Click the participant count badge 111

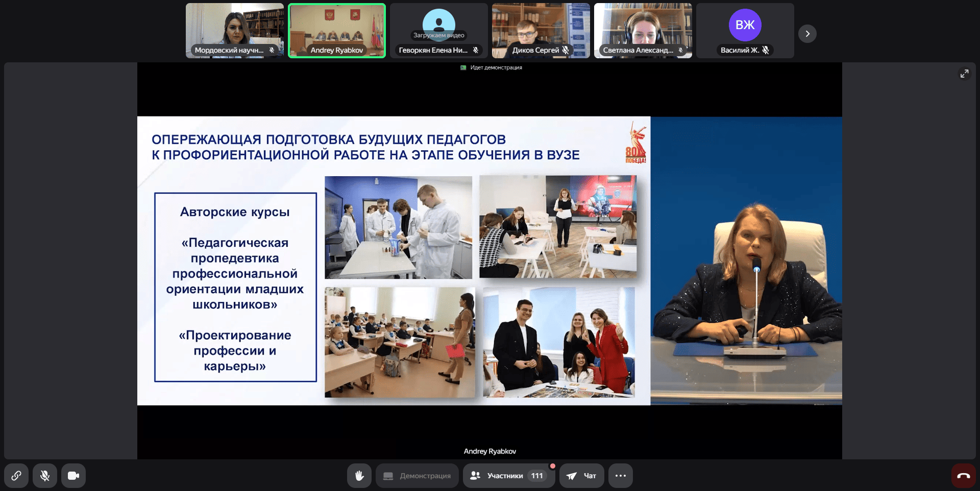click(x=537, y=476)
